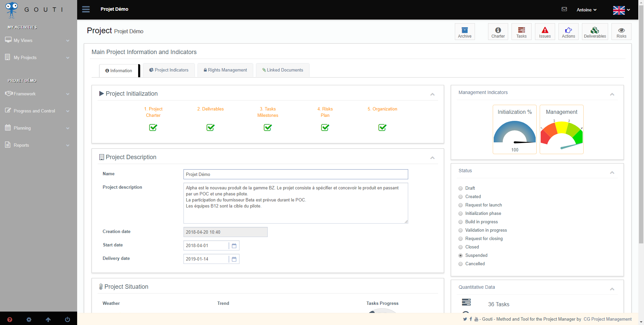
Task: Click the Facebook icon in footer
Action: click(471, 319)
